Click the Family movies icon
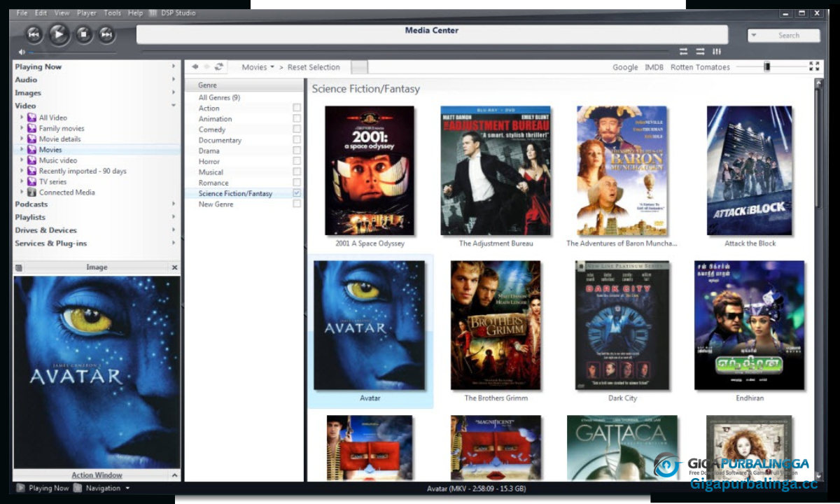The image size is (840, 504). 31,128
